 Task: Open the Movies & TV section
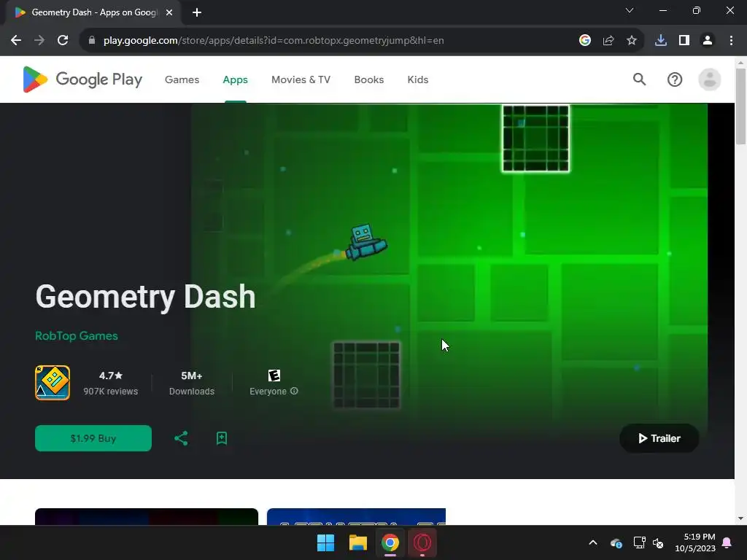pos(301,79)
